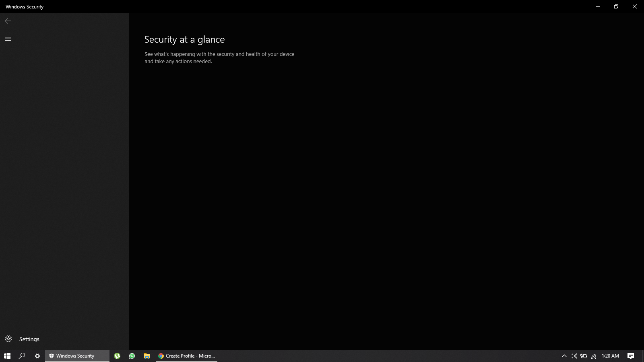Click the Security at a glance heading
This screenshot has height=362, width=644.
tap(184, 39)
